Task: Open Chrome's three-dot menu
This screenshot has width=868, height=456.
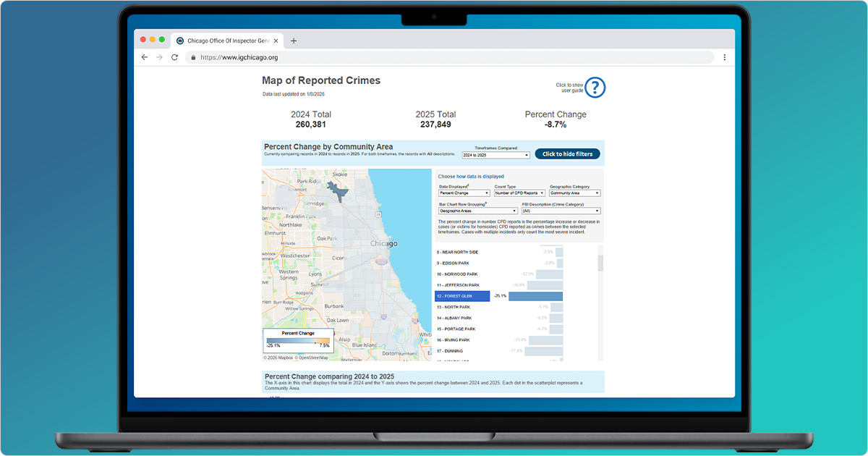Action: pyautogui.click(x=725, y=56)
